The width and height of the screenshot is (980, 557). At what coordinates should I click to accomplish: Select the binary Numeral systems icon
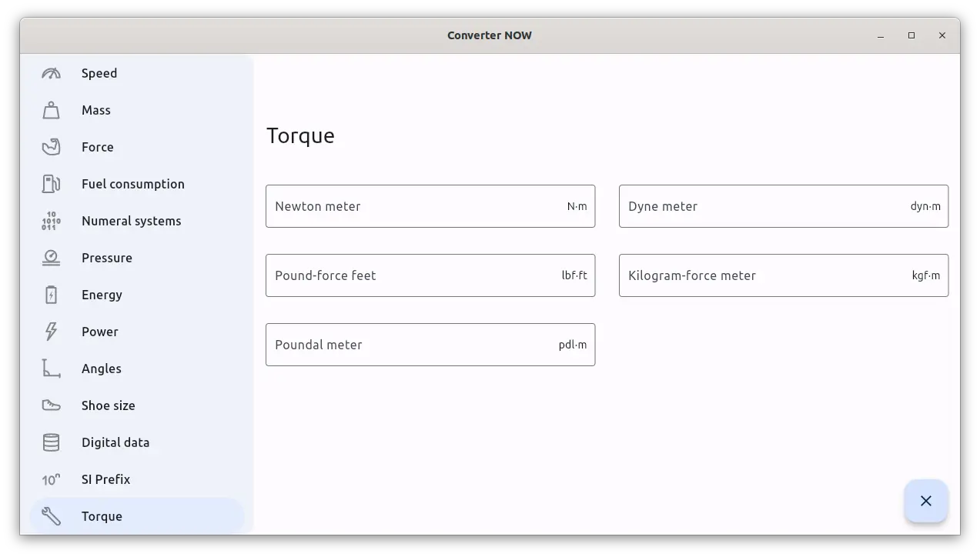(51, 221)
